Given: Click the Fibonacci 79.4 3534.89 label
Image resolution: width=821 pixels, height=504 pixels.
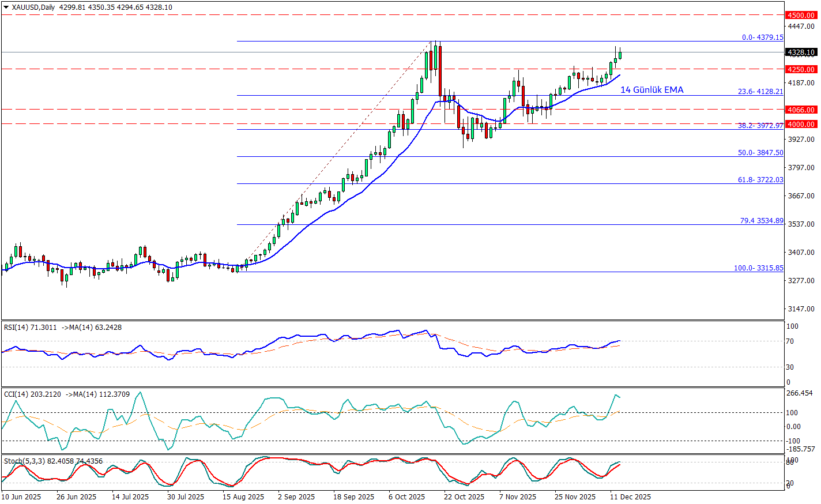Looking at the screenshot, I should [761, 221].
